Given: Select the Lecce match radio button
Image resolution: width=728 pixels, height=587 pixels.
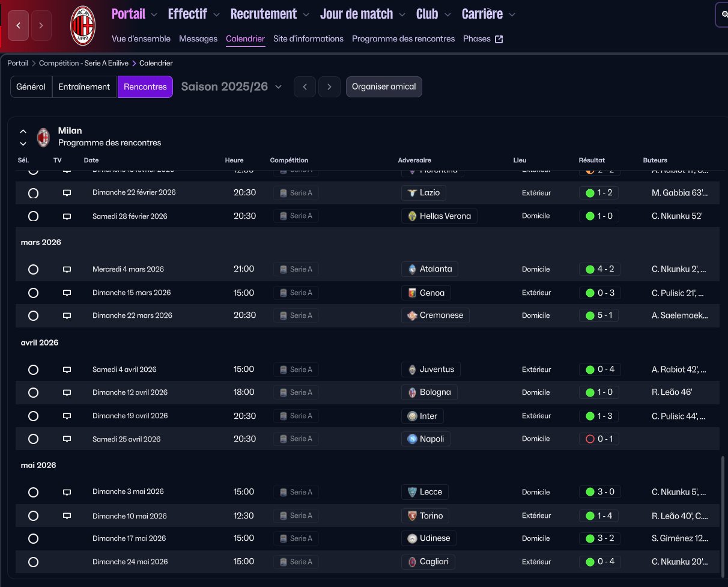Looking at the screenshot, I should [x=33, y=492].
